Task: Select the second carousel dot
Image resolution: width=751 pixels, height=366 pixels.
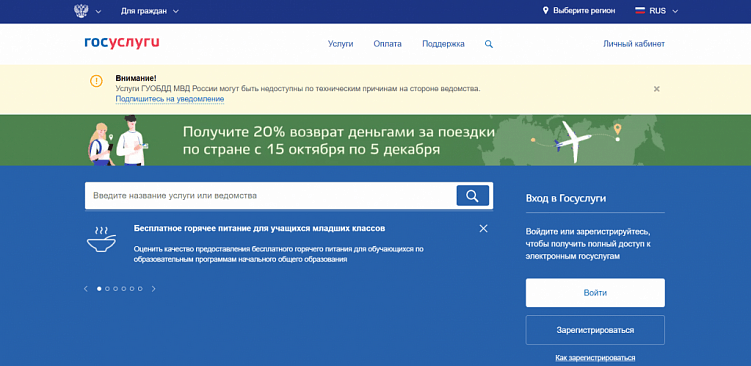Action: (x=107, y=289)
